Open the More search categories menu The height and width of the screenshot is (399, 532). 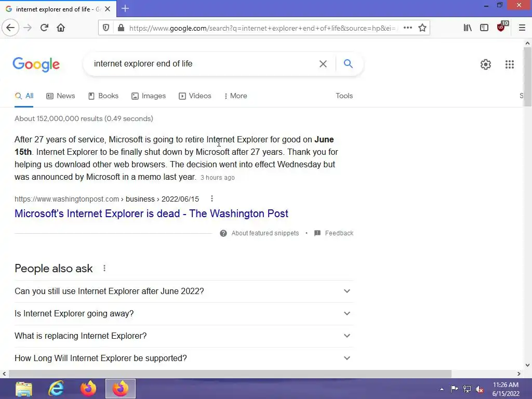(x=236, y=96)
